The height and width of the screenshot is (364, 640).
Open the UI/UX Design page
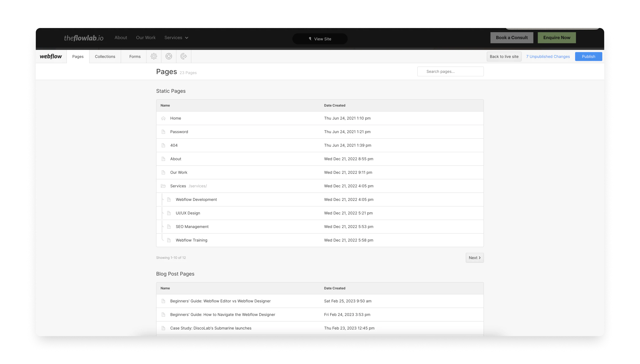pyautogui.click(x=320, y=213)
